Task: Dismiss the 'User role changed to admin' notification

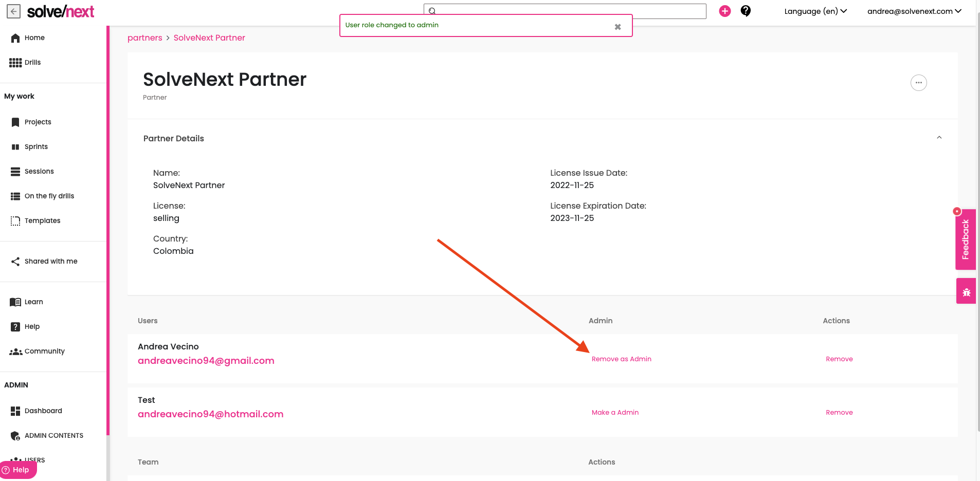Action: pyautogui.click(x=618, y=27)
